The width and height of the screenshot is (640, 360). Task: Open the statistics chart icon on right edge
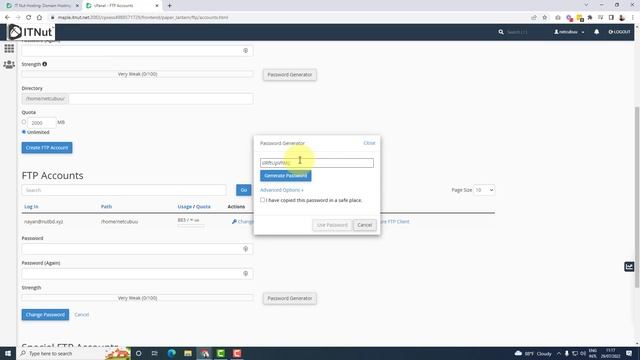click(629, 267)
